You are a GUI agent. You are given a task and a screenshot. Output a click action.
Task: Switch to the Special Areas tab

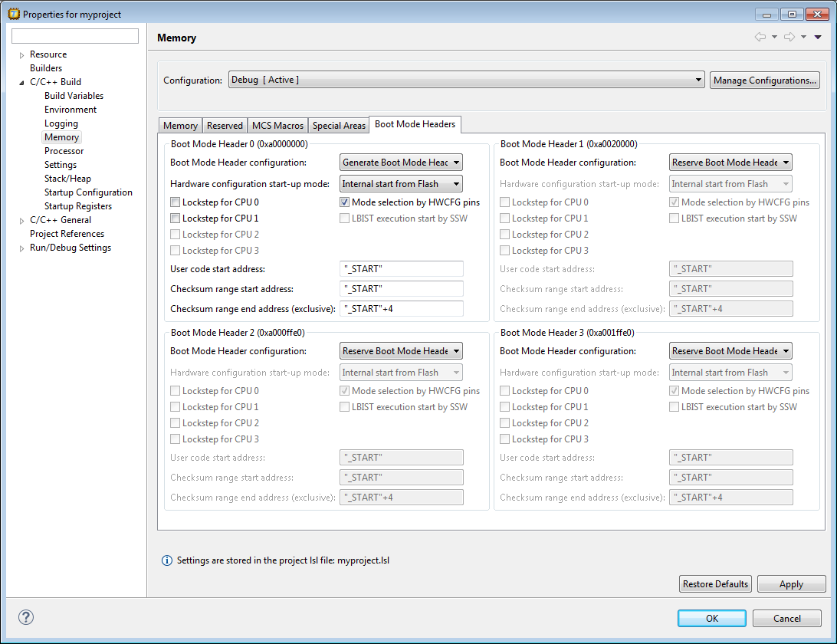pyautogui.click(x=339, y=126)
